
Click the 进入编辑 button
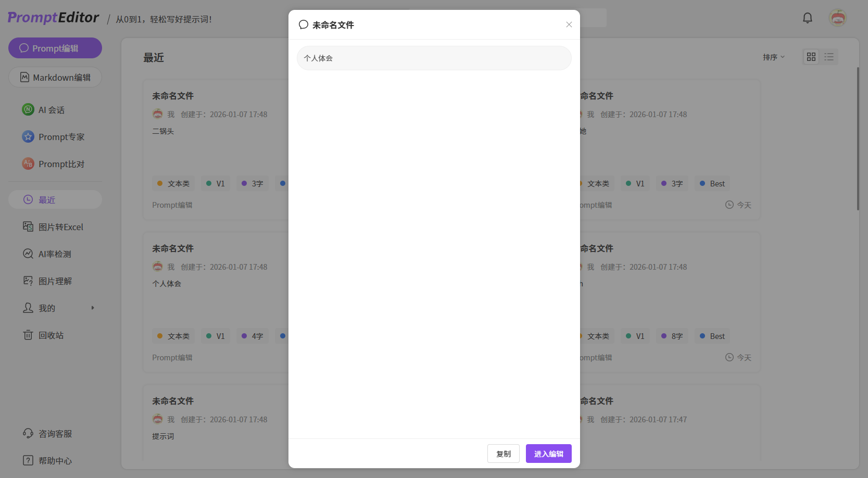click(548, 454)
